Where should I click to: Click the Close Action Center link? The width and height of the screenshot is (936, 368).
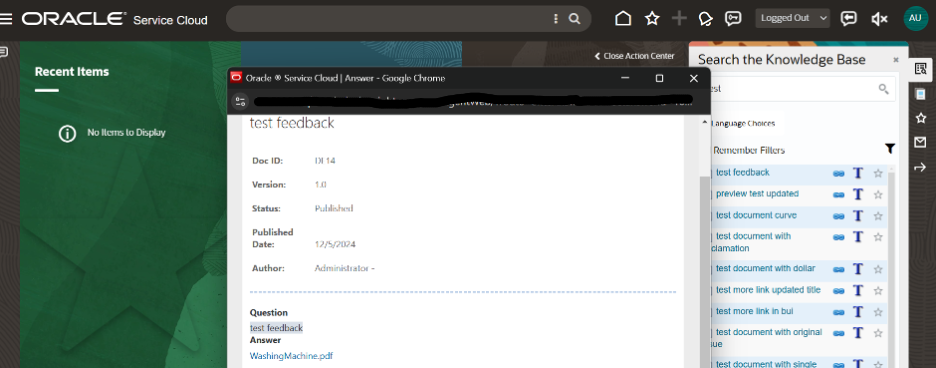tap(635, 56)
